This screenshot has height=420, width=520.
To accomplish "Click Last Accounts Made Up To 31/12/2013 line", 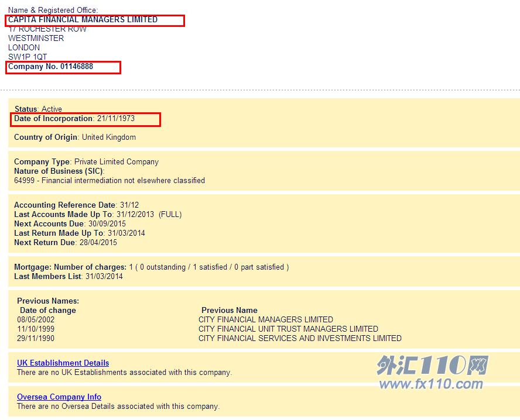I will [x=98, y=214].
